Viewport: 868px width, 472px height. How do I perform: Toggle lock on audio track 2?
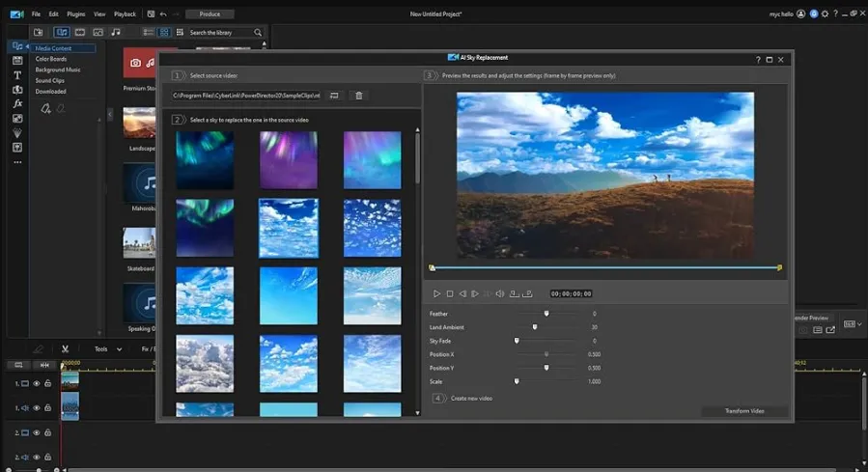pos(47,458)
